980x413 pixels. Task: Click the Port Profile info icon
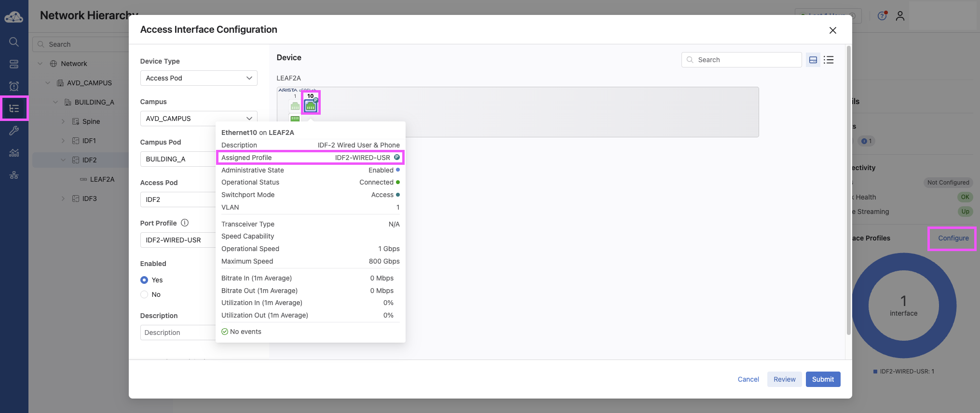[x=185, y=223]
